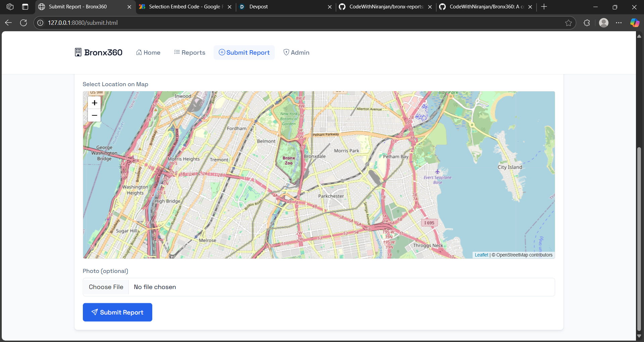Image resolution: width=644 pixels, height=342 pixels.
Task: Click the 'Photo (optional)' label
Action: point(105,271)
